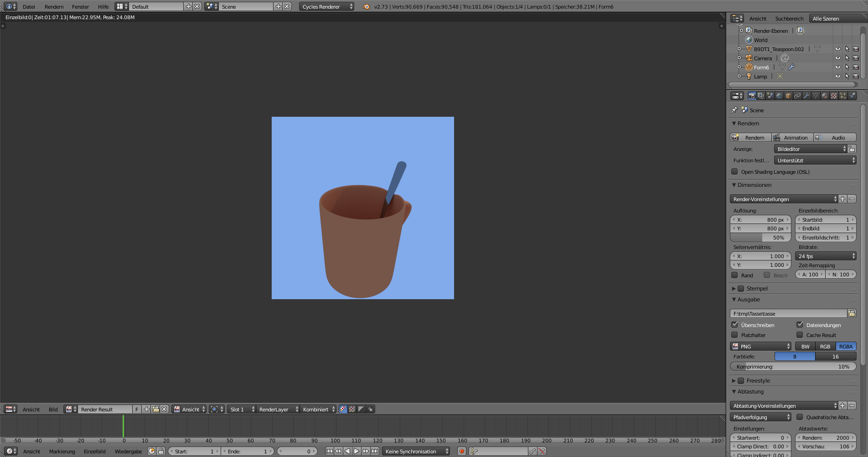Hide the Form6 object in outliner
Image resolution: width=868 pixels, height=457 pixels.
point(837,67)
